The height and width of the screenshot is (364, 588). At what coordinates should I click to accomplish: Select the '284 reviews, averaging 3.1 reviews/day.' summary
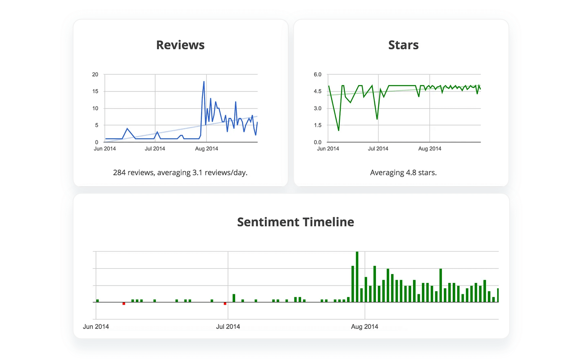point(180,173)
